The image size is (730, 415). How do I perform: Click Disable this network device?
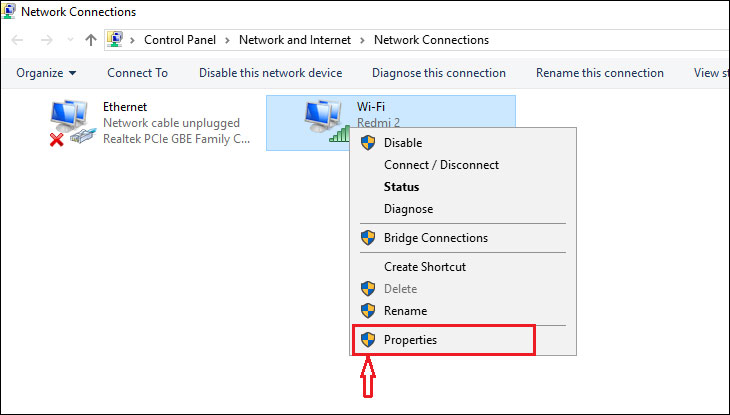click(x=270, y=73)
